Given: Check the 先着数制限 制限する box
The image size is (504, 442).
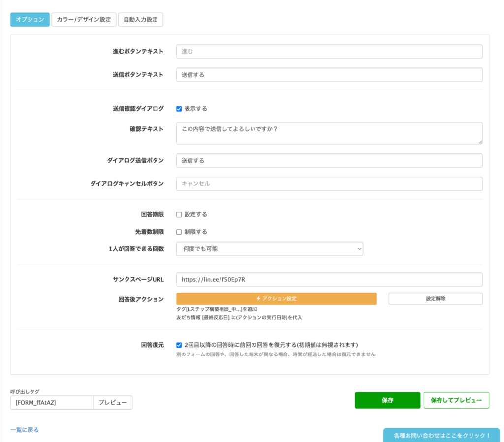Looking at the screenshot, I should [179, 232].
